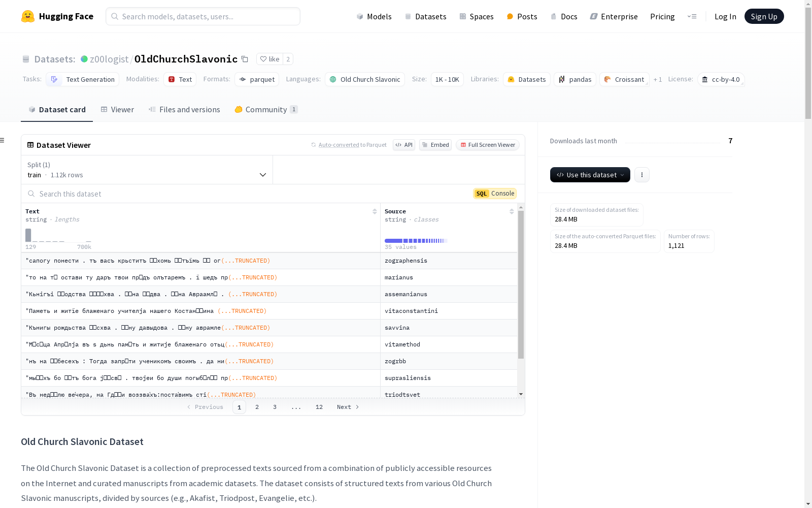Click the OldChurchSlavonic dataset title

(x=186, y=59)
